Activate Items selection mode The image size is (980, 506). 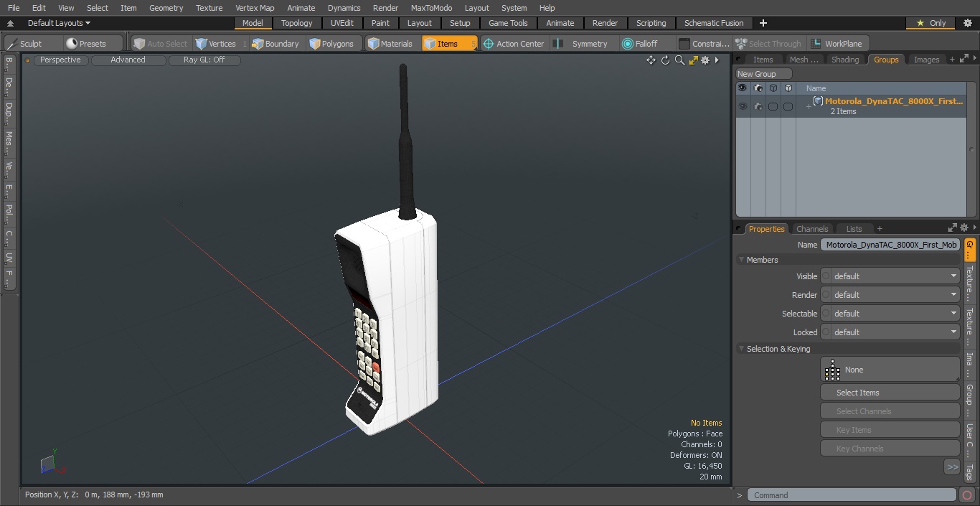coord(449,44)
